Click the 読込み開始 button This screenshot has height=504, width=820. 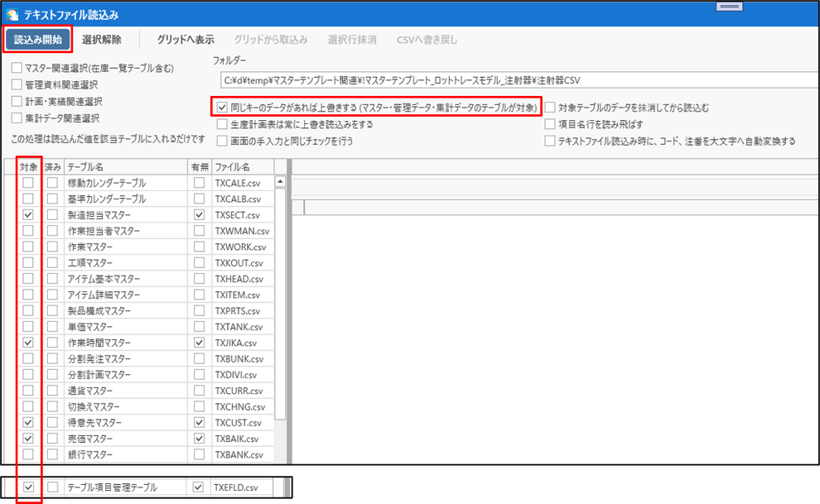pos(37,40)
